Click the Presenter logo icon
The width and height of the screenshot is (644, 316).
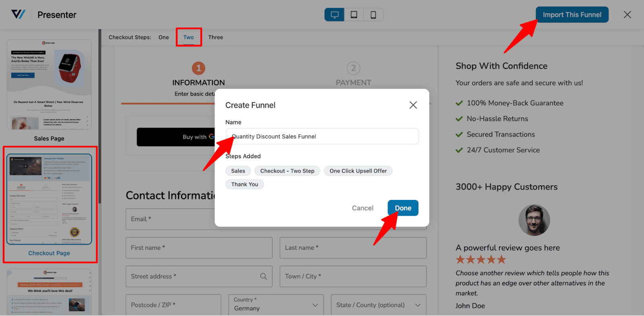coord(19,15)
